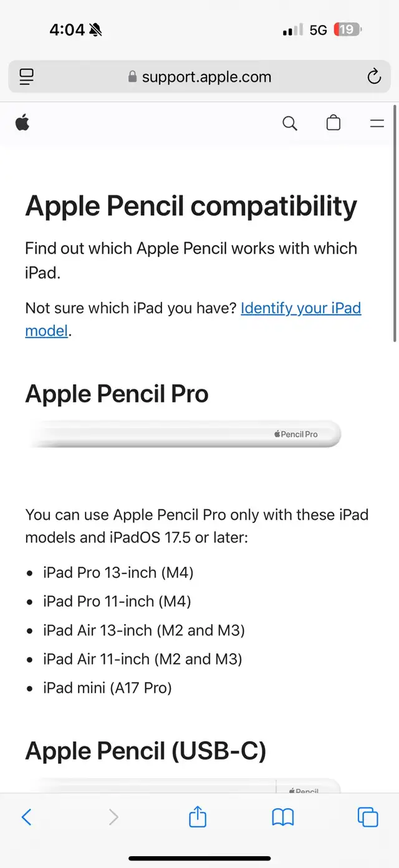Screen dimensions: 399x868
Task: Go back with Safari's back arrow
Action: [x=26, y=817]
